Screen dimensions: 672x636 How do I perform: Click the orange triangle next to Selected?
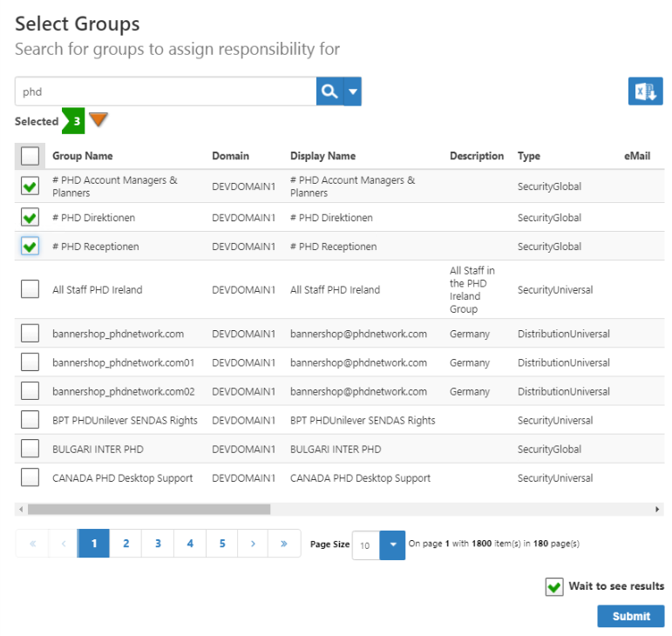tap(98, 120)
